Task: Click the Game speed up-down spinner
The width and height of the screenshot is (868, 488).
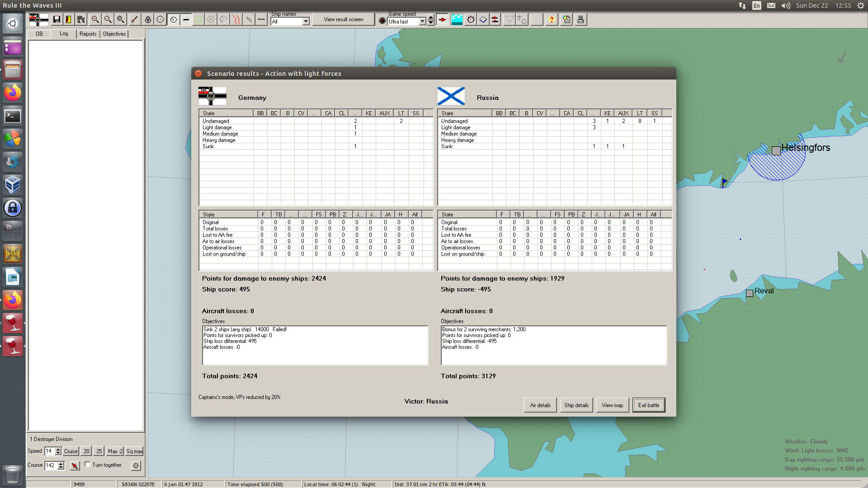Action: click(x=431, y=20)
